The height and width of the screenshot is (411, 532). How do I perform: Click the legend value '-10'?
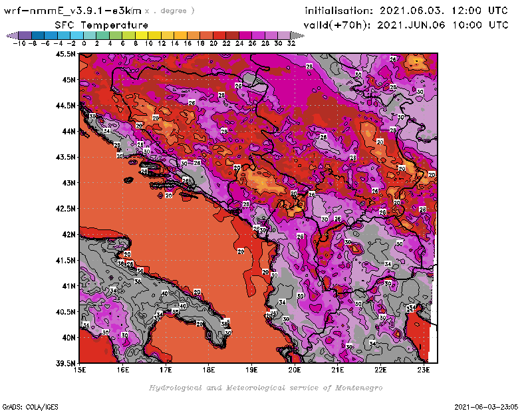click(19, 43)
